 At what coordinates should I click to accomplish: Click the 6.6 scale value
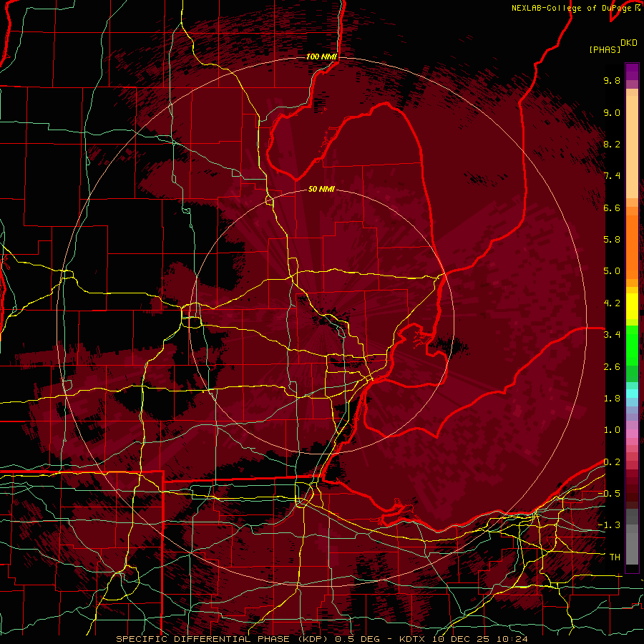[612, 208]
